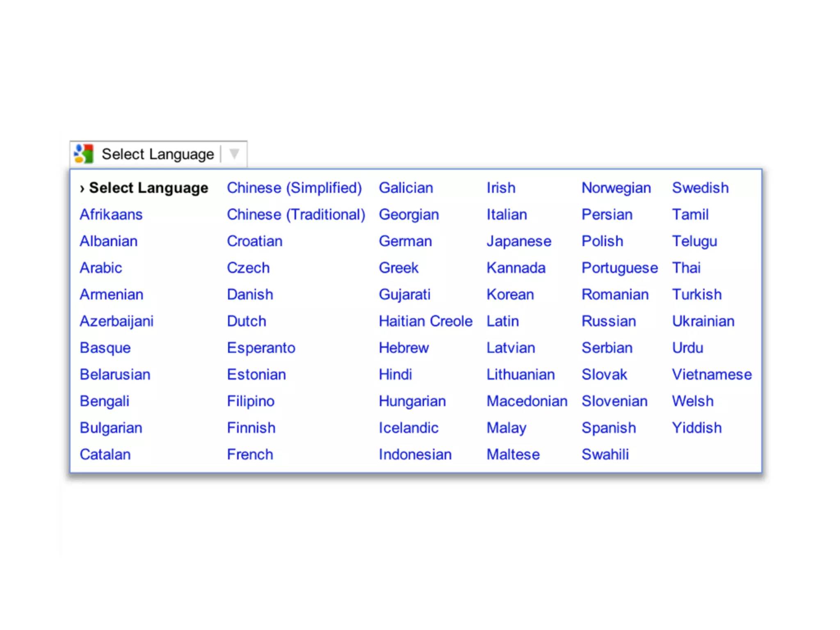
Task: Choose Dutch language option
Action: coord(247,321)
